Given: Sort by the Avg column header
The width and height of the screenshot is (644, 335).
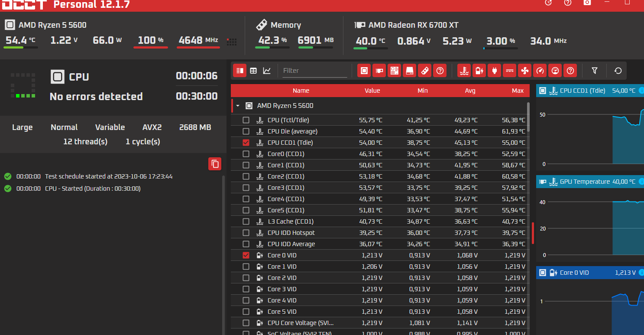Looking at the screenshot, I should point(470,91).
